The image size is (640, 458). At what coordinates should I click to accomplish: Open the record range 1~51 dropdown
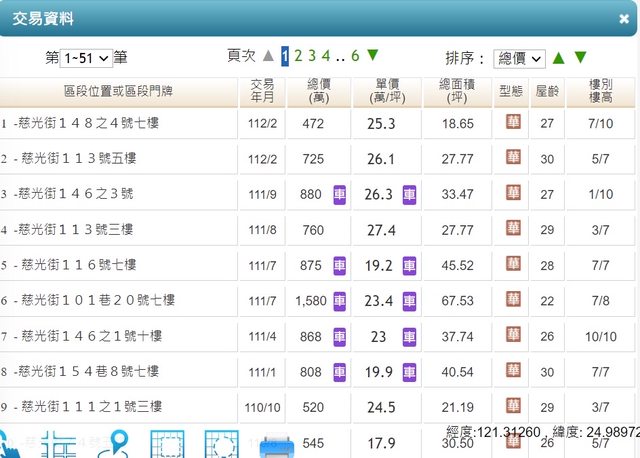point(86,59)
